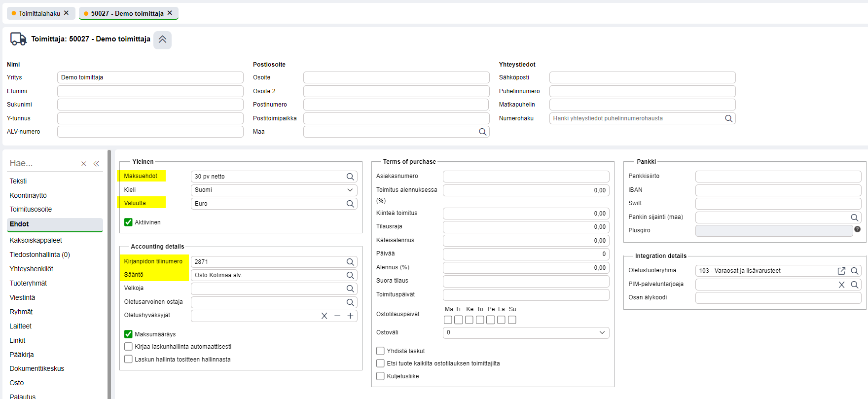Remove approver with minus icon
868x399 pixels.
pyautogui.click(x=337, y=316)
